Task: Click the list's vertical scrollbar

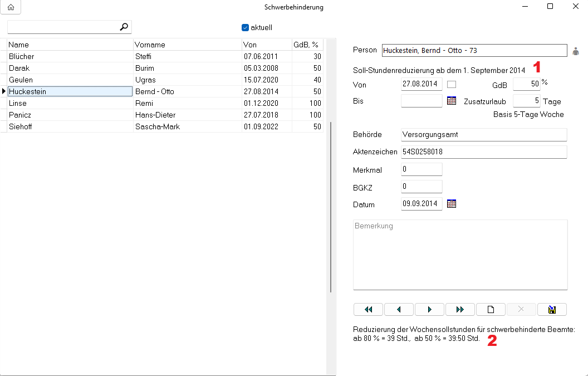Action: coord(331,207)
